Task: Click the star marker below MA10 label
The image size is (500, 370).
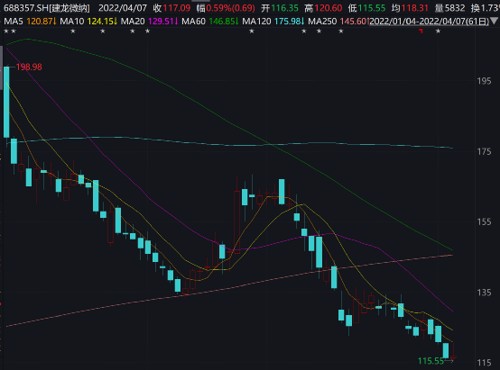Action: coord(73,31)
